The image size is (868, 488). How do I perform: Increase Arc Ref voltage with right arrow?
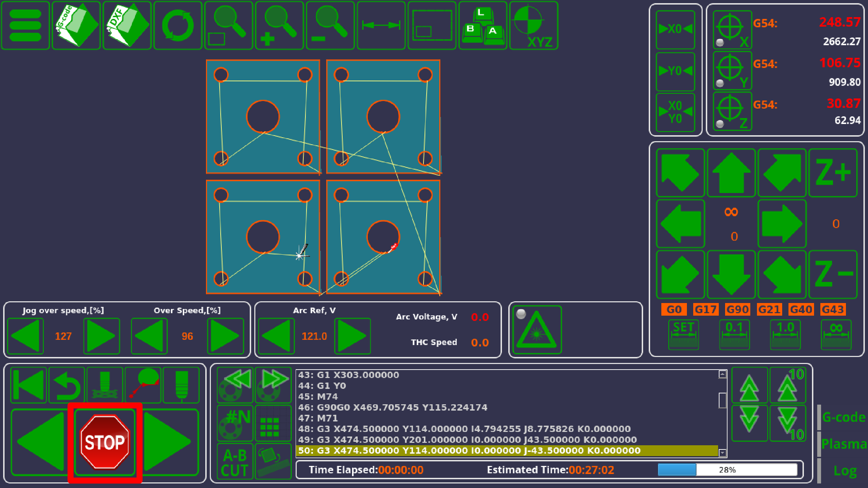click(352, 336)
